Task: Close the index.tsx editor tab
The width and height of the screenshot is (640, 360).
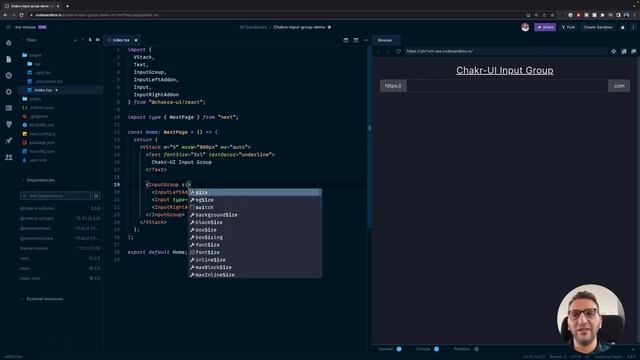Action: point(136,40)
